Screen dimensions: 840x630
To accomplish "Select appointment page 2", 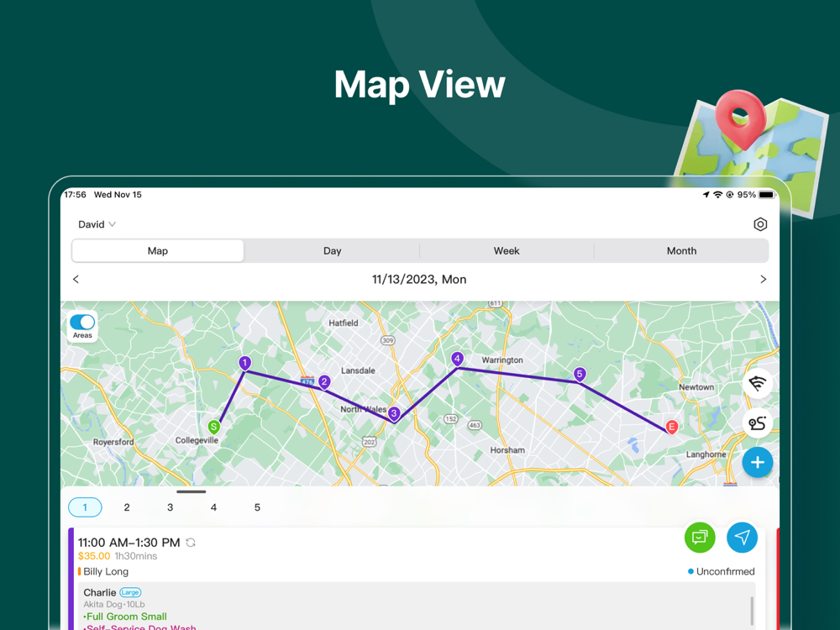I will [127, 507].
